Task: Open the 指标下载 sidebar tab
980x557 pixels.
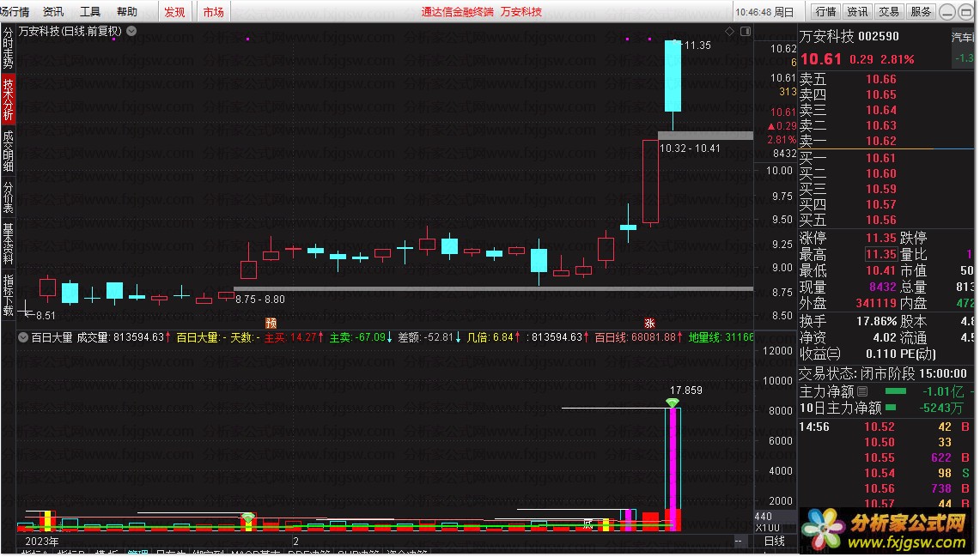Action: (8, 295)
